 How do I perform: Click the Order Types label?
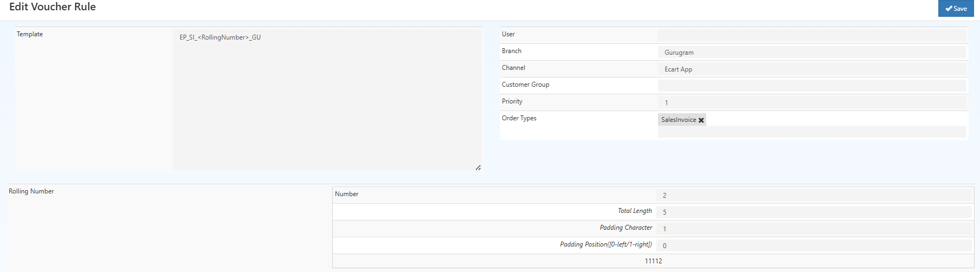(519, 118)
